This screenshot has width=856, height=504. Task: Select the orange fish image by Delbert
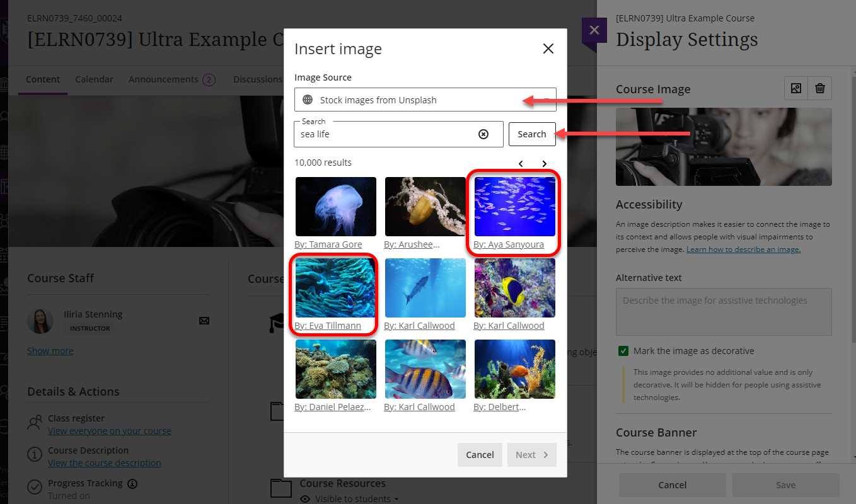click(x=515, y=369)
